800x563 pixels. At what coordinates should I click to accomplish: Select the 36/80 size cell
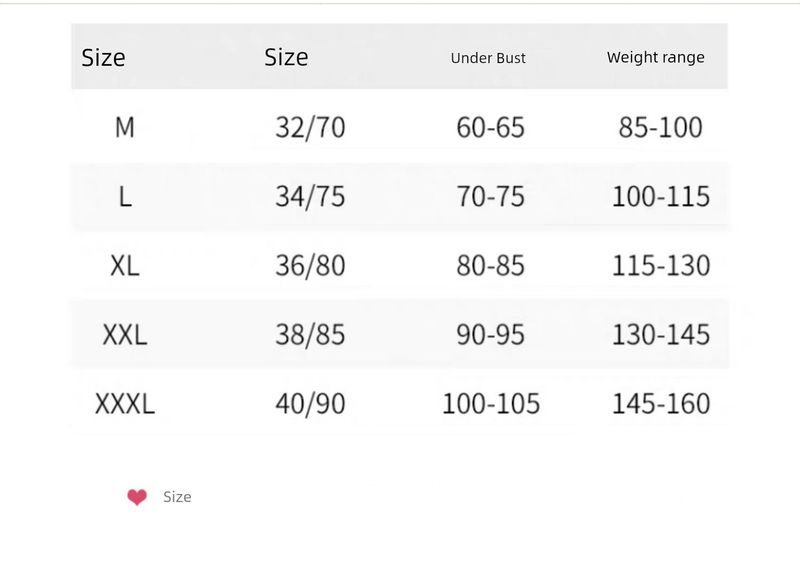point(310,266)
